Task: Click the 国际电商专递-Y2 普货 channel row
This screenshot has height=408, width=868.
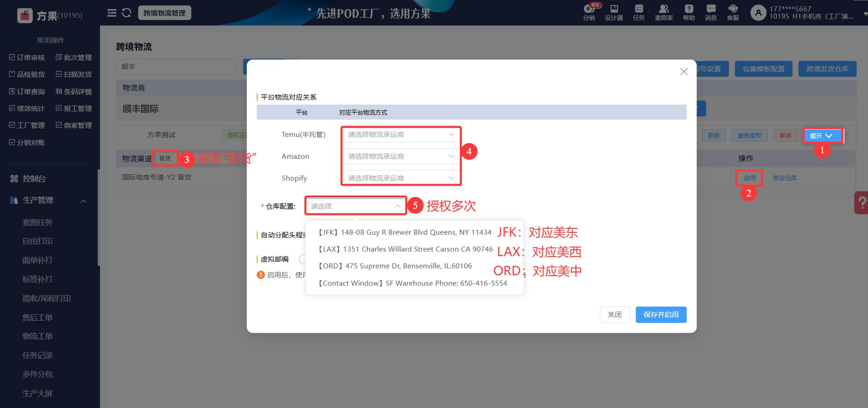Action: 156,177
